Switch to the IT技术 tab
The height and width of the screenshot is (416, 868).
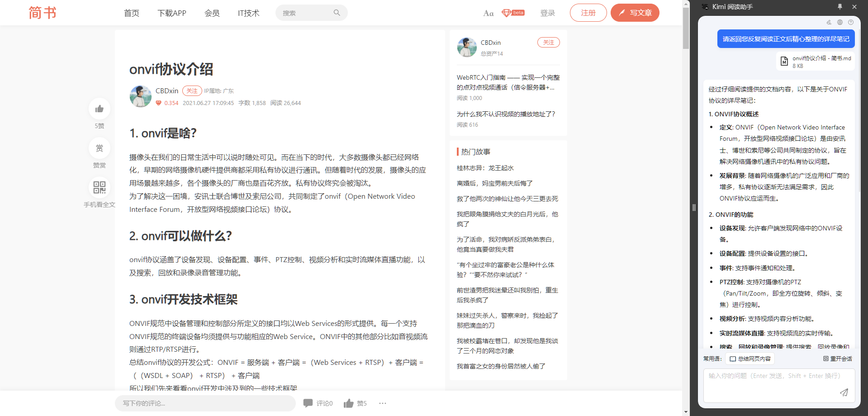[248, 13]
